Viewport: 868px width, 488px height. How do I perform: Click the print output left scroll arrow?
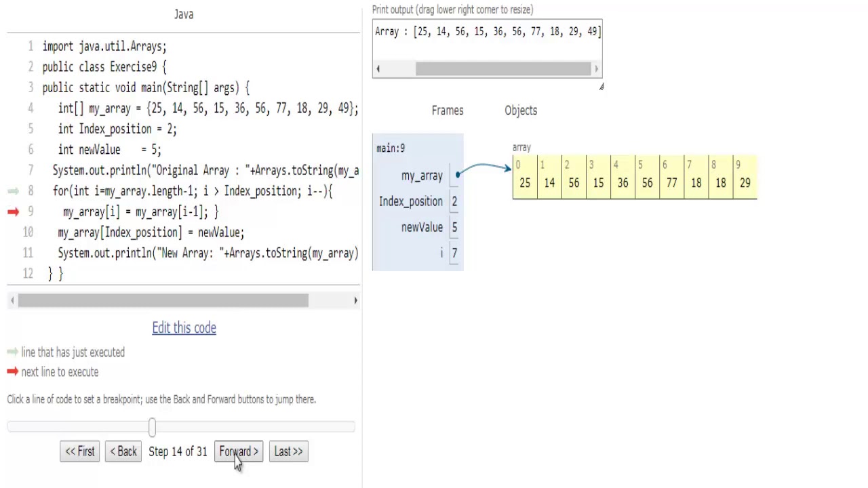click(x=378, y=68)
